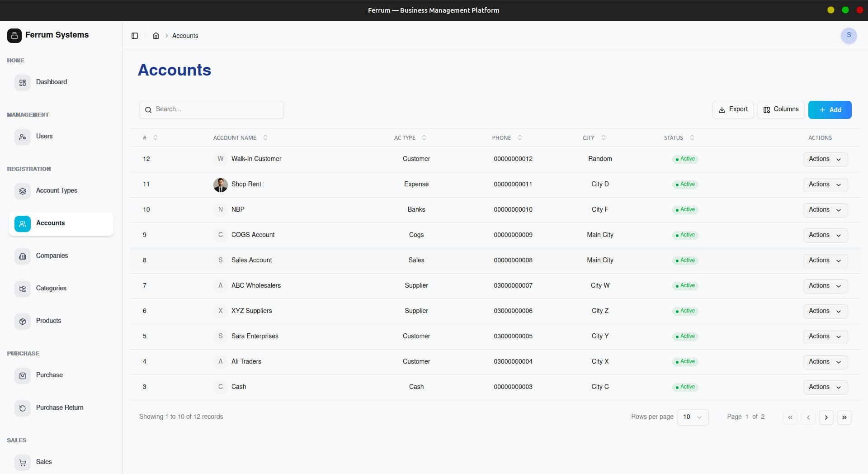Toggle the sidebar panel icon

click(x=135, y=36)
